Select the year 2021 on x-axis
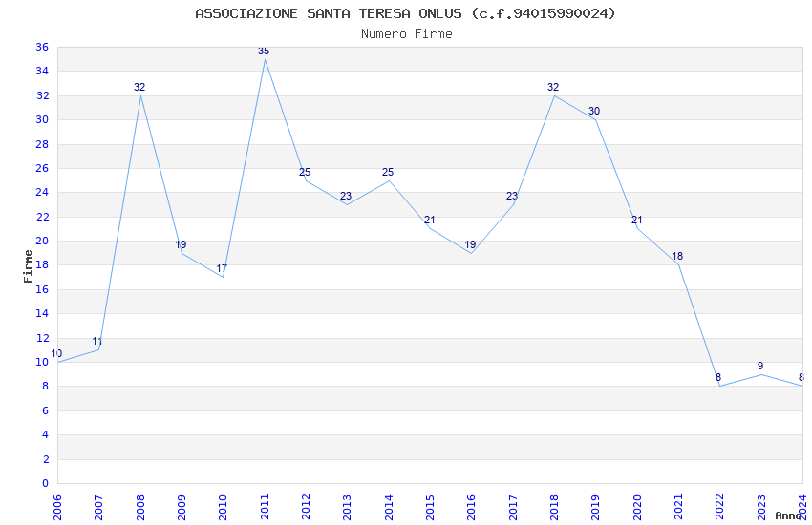This screenshot has height=525, width=812. tap(678, 507)
